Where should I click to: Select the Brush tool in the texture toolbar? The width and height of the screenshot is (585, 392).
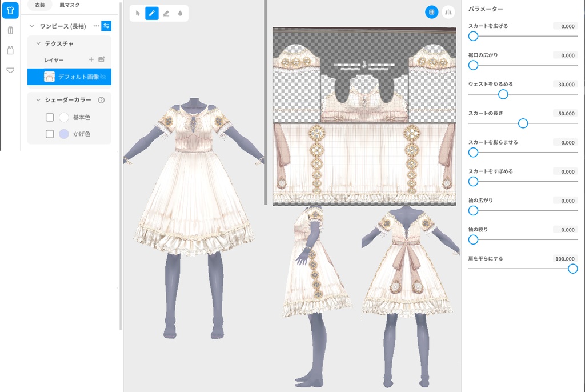[151, 13]
